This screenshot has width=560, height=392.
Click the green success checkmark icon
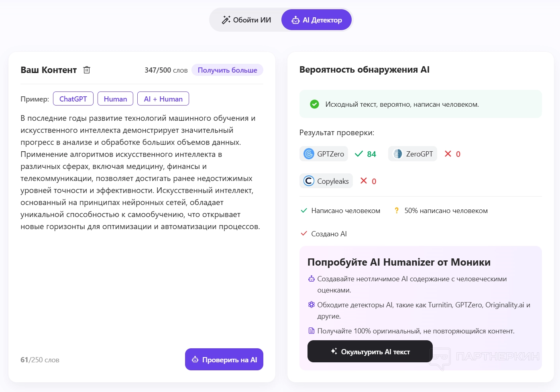pyautogui.click(x=314, y=104)
